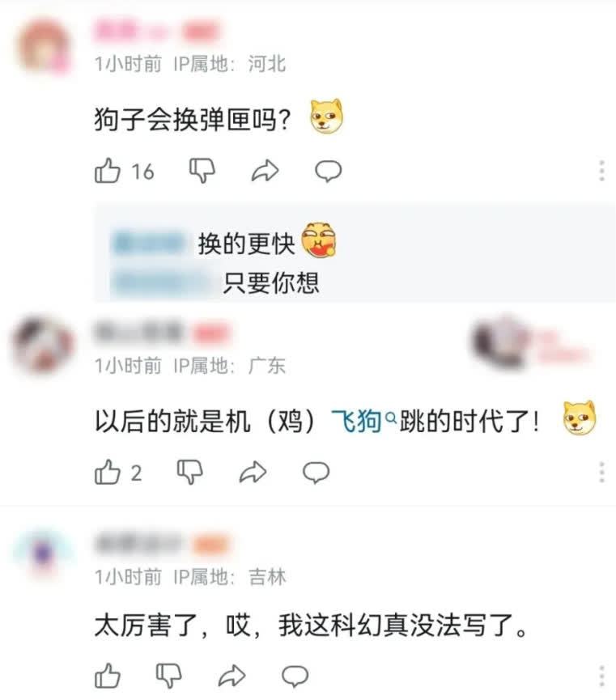This screenshot has width=616, height=700.
Task: Dislike the 狗子会换弹匣吗 comment
Action: 202,171
